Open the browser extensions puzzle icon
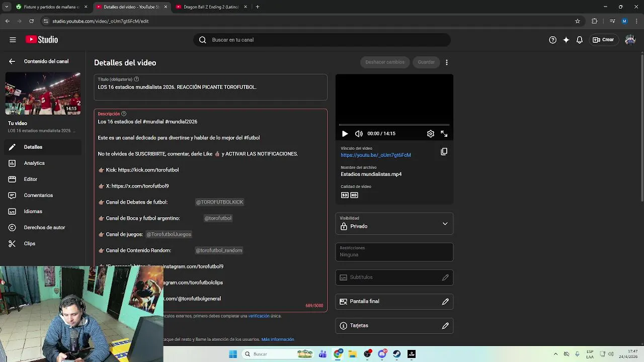 point(594,21)
